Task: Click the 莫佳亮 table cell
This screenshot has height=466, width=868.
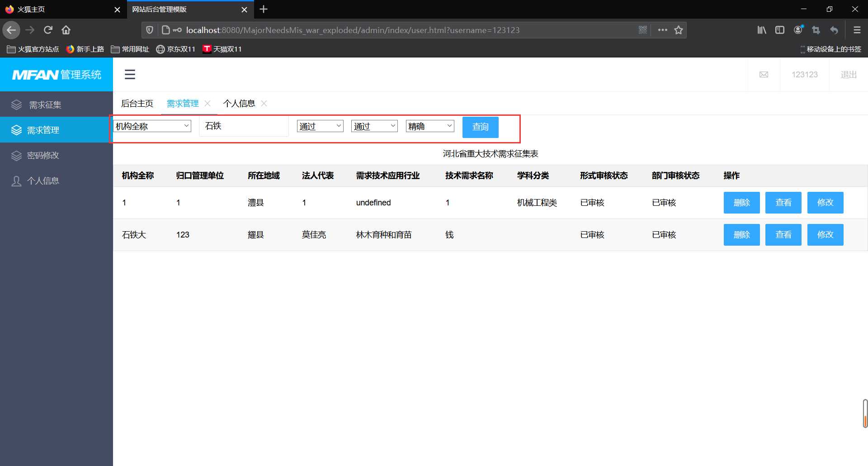Action: (x=314, y=235)
